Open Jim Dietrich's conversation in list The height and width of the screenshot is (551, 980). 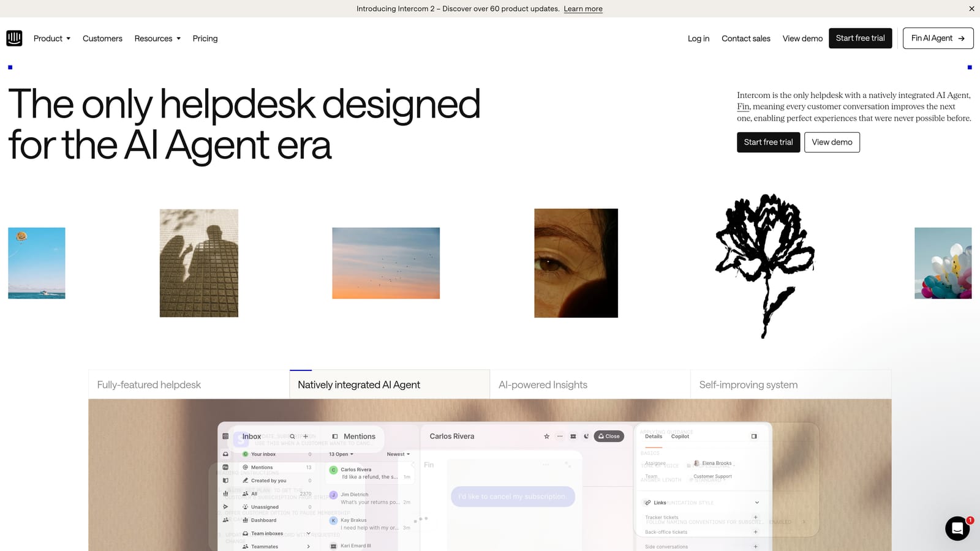pyautogui.click(x=370, y=498)
